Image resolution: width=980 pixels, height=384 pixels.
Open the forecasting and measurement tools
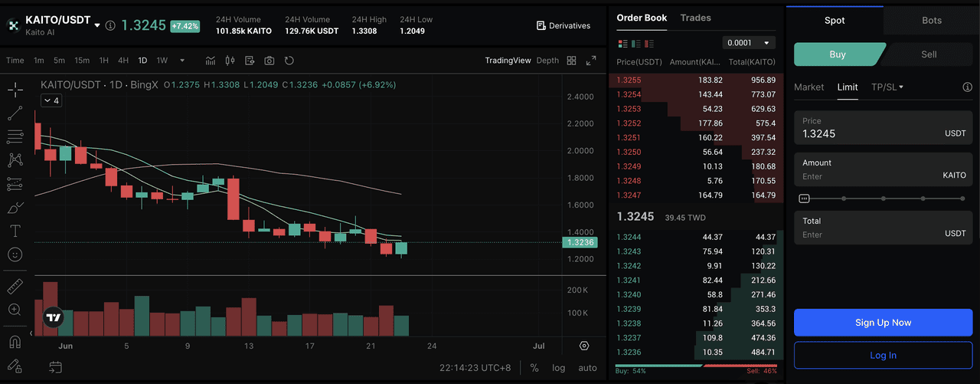15,184
